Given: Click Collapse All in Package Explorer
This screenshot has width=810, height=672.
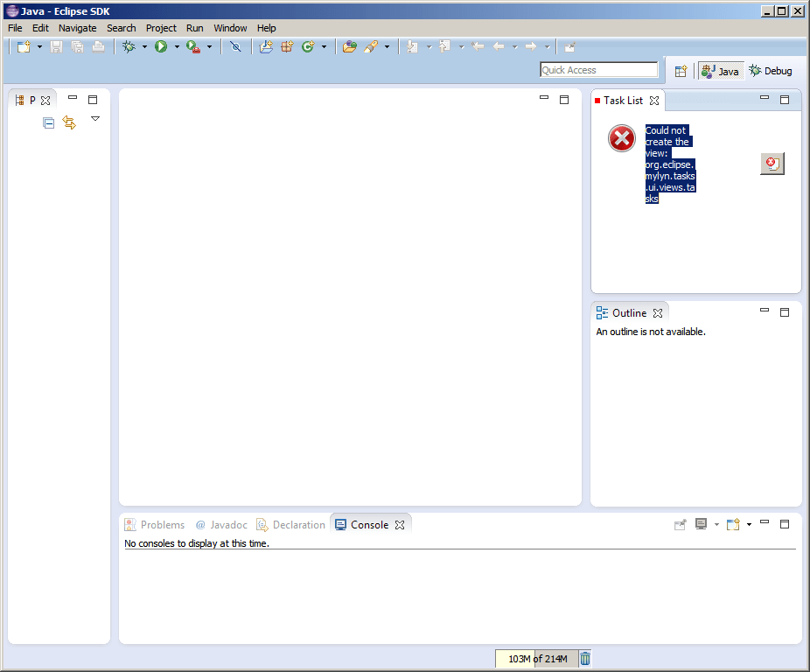Looking at the screenshot, I should [49, 123].
